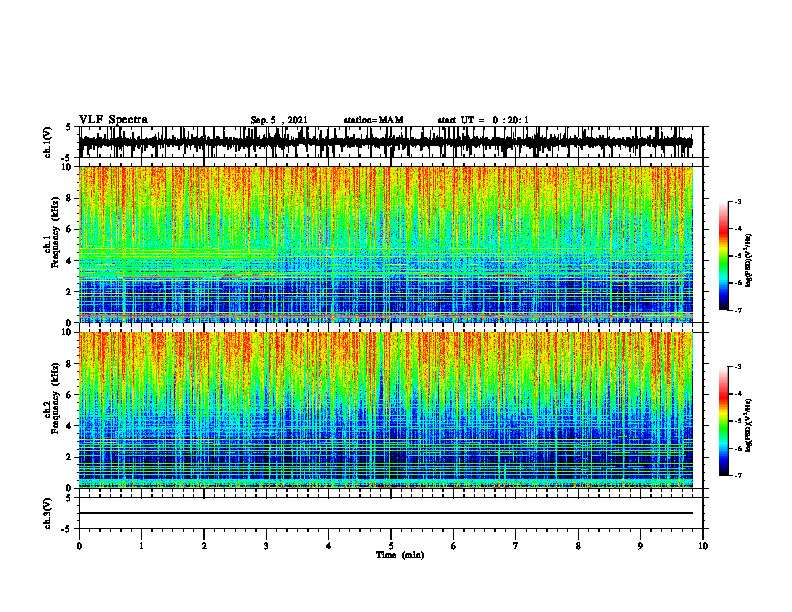Image resolution: width=792 pixels, height=612 pixels.
Task: Click the "4" kHz tick on ch.1 spectrogram
Action: (70, 261)
